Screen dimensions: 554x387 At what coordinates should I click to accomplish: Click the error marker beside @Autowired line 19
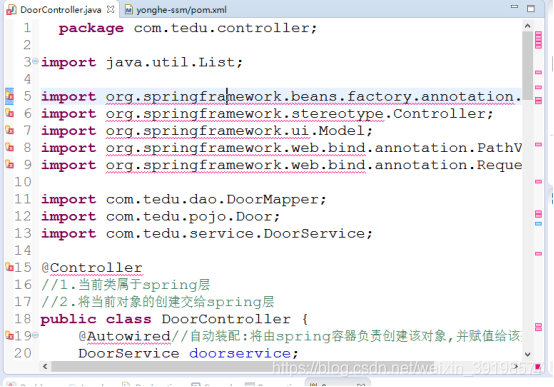10,335
